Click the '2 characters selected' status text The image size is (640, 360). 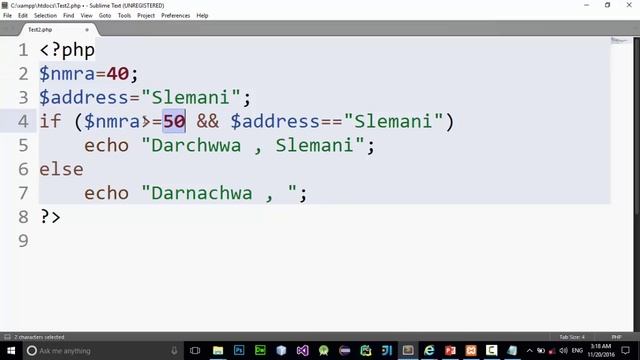click(x=39, y=337)
